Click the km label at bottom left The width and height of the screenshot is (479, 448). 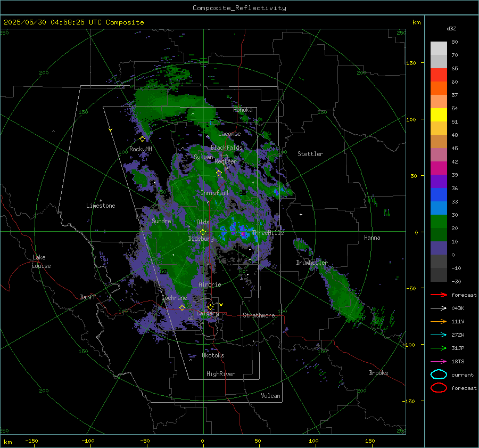click(7, 442)
